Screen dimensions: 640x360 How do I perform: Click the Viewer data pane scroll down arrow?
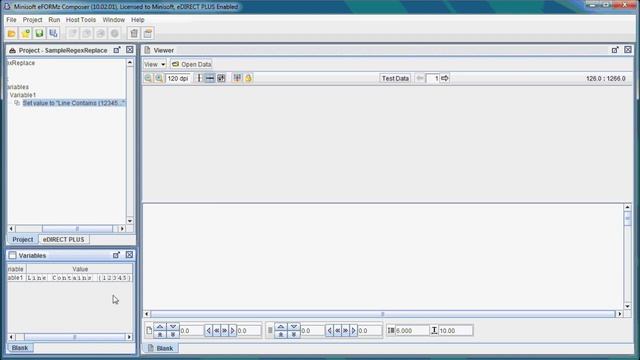tap(627, 306)
